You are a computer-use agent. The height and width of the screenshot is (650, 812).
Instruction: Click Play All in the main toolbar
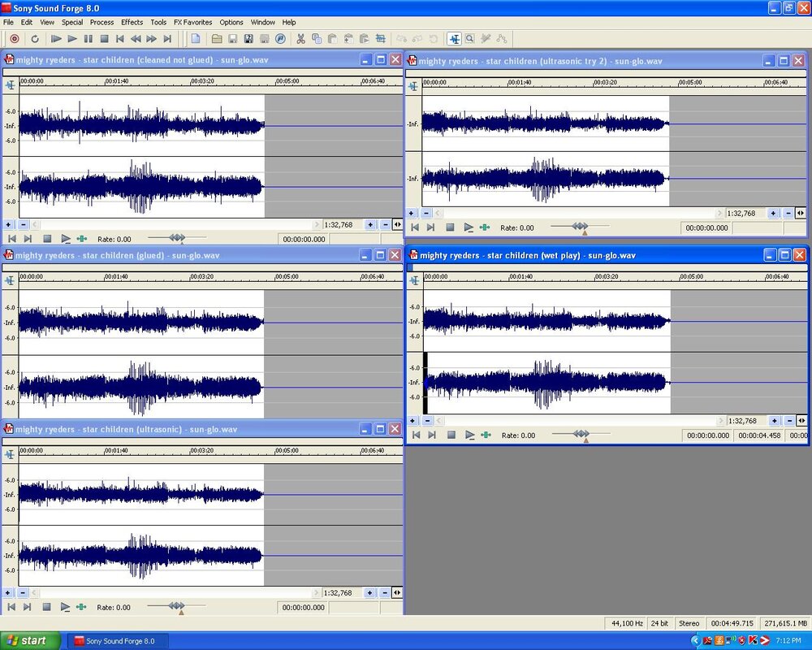pyautogui.click(x=56, y=39)
